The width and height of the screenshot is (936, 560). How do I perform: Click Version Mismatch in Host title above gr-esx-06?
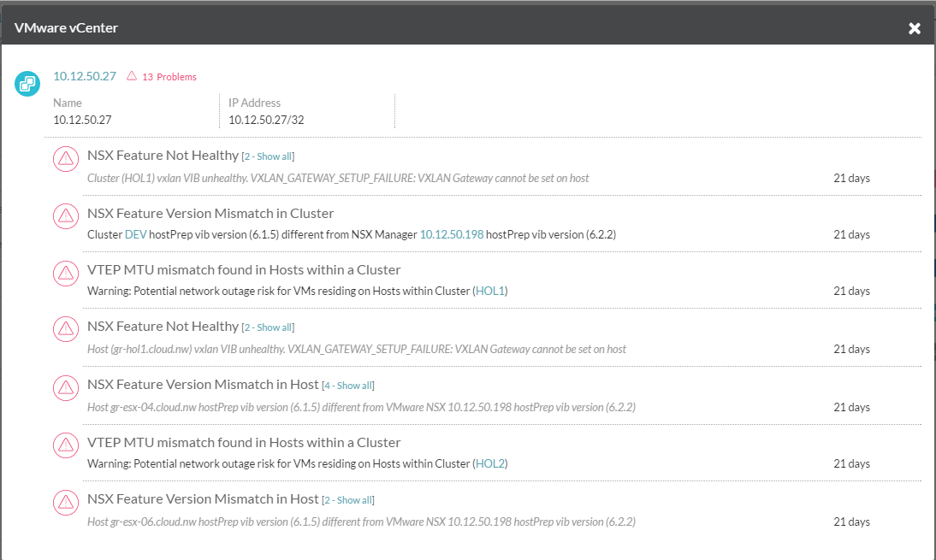coord(203,498)
